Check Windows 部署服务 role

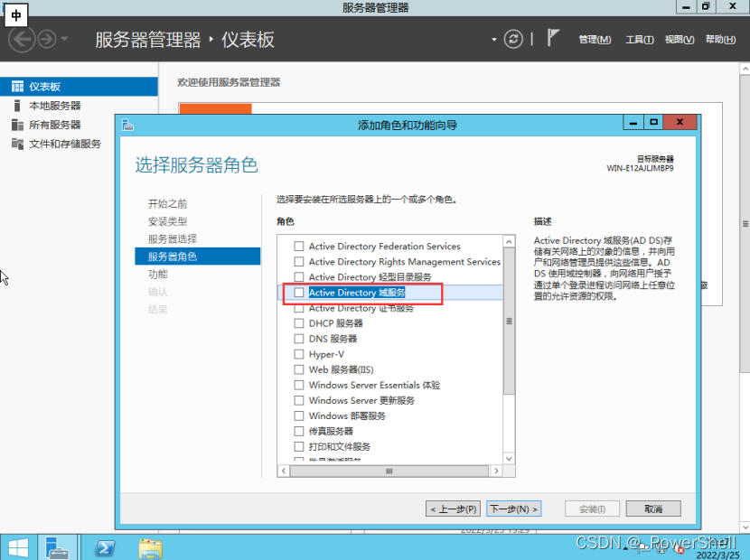pyautogui.click(x=299, y=415)
